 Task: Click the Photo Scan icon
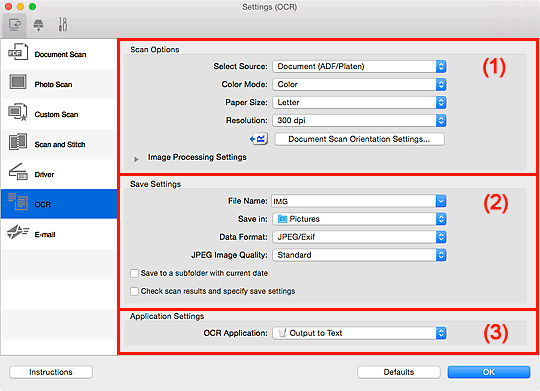(x=18, y=82)
